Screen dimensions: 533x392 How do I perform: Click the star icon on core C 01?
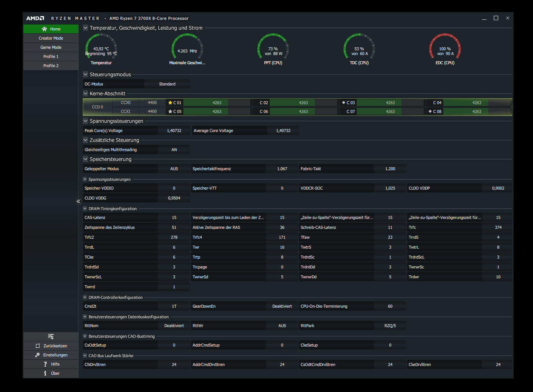170,103
